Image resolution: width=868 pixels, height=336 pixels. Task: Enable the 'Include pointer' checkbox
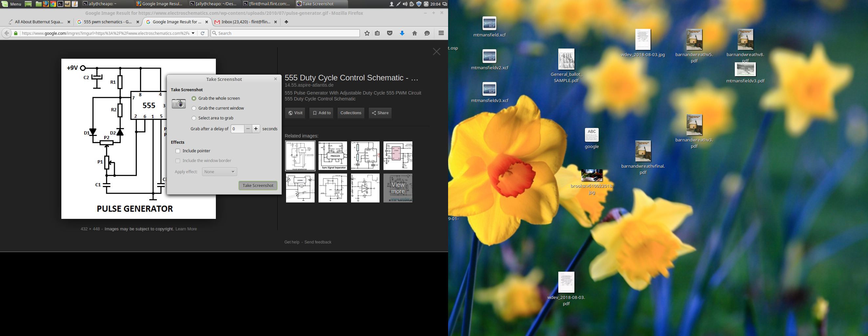pyautogui.click(x=178, y=151)
